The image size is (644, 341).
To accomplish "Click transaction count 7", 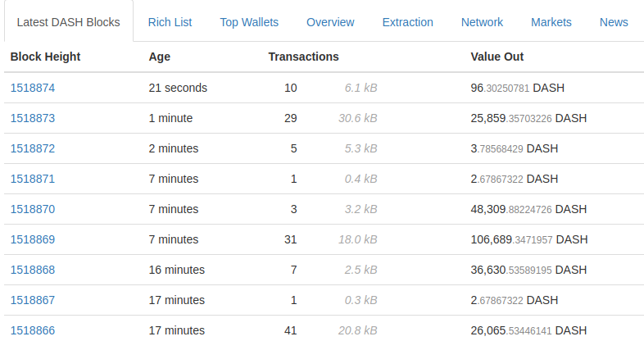I will pyautogui.click(x=293, y=270).
